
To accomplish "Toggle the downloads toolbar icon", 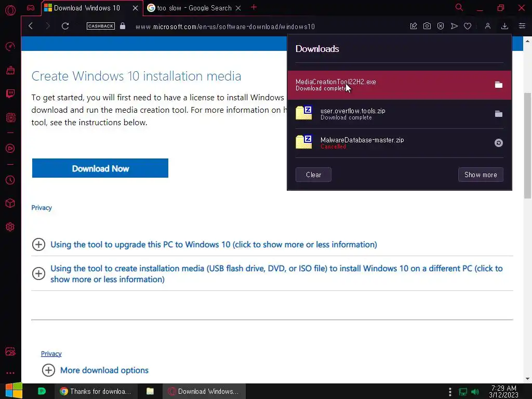I will [x=504, y=26].
